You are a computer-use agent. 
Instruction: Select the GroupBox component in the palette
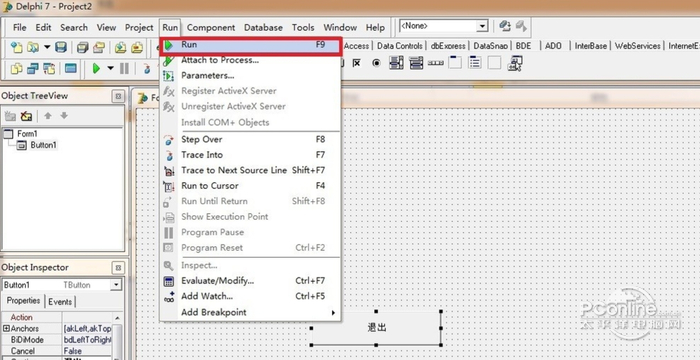455,63
